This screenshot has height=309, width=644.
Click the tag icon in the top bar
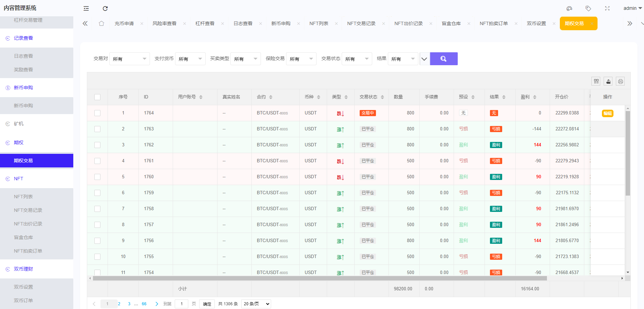click(588, 8)
